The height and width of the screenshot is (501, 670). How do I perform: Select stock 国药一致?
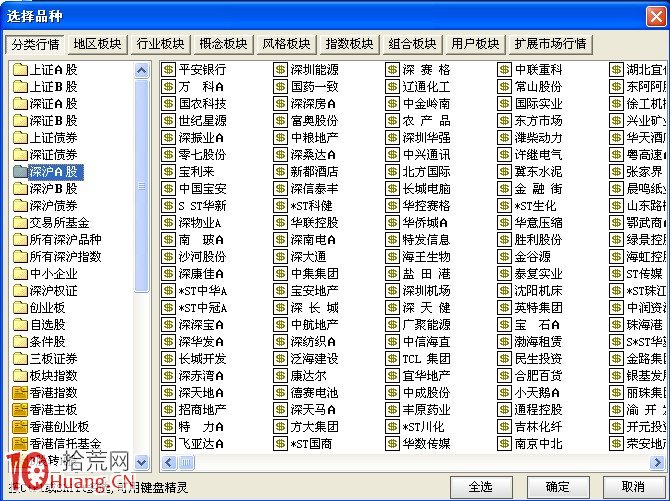pyautogui.click(x=314, y=87)
